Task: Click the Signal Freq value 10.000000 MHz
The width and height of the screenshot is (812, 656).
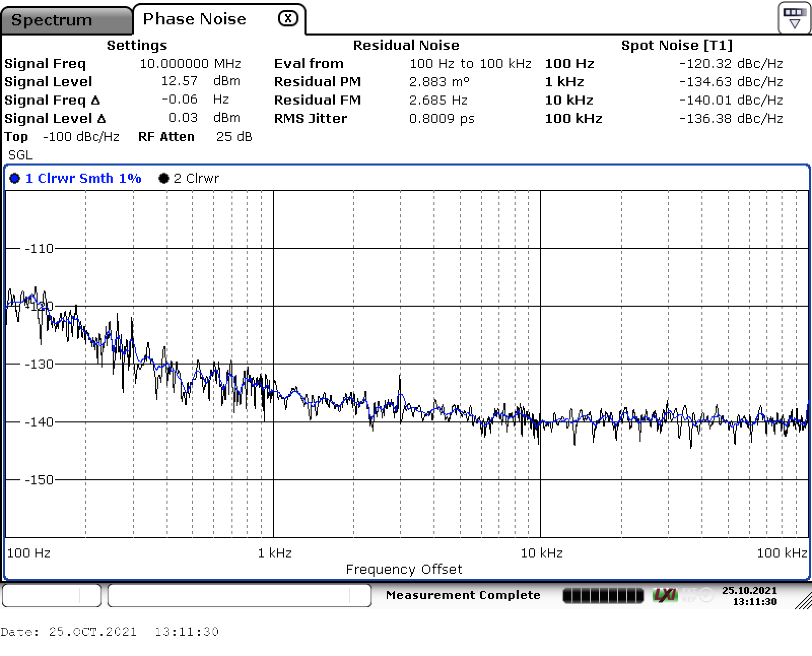Action: point(190,63)
